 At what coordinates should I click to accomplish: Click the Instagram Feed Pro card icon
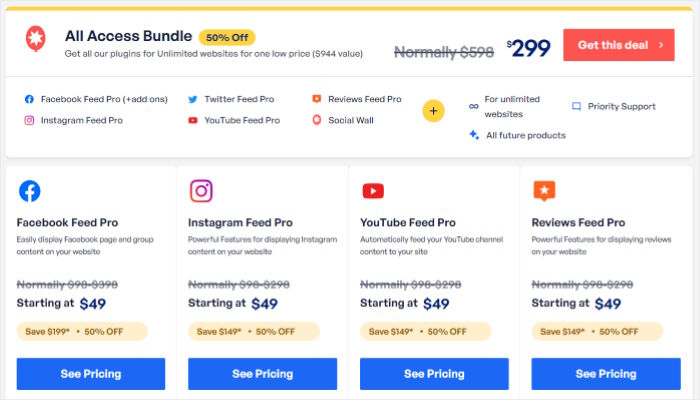(201, 191)
